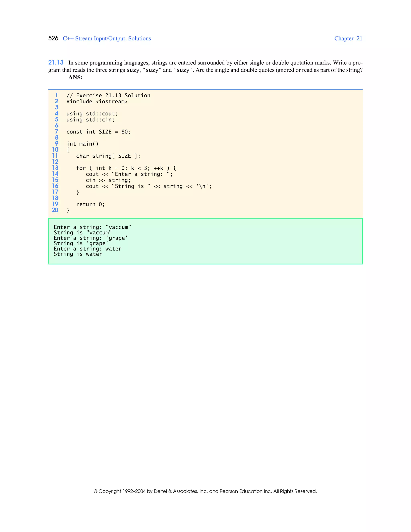Click page number 526 in header

(x=53, y=39)
